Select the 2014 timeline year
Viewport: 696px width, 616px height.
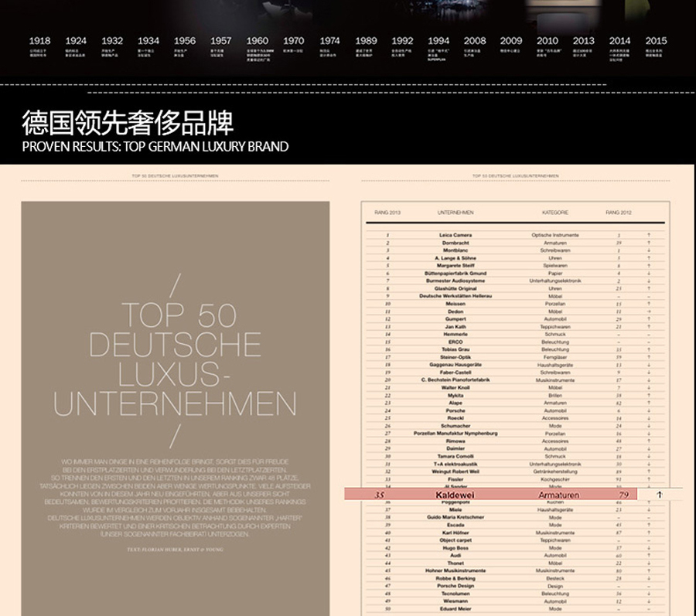point(620,41)
